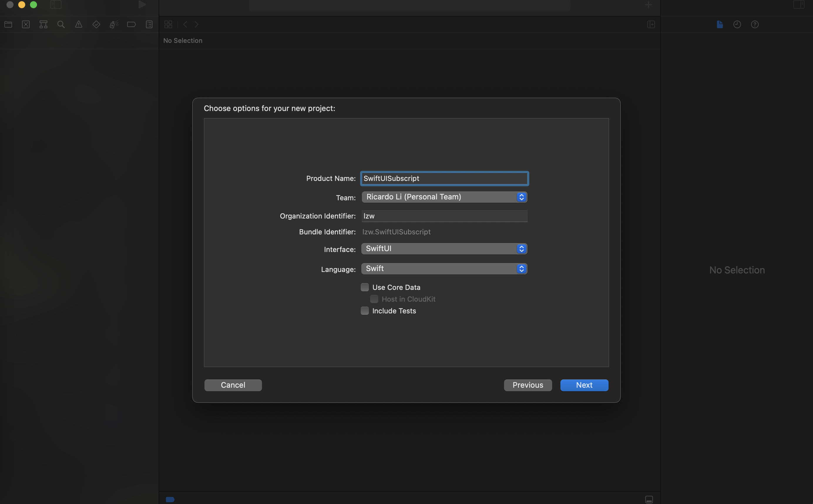Open the Test navigator diamond icon
813x504 pixels.
(x=96, y=24)
